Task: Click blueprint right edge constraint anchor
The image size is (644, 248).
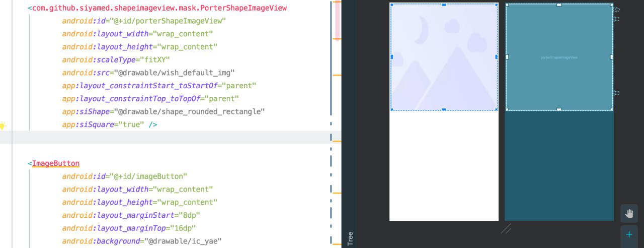Action: [x=612, y=57]
